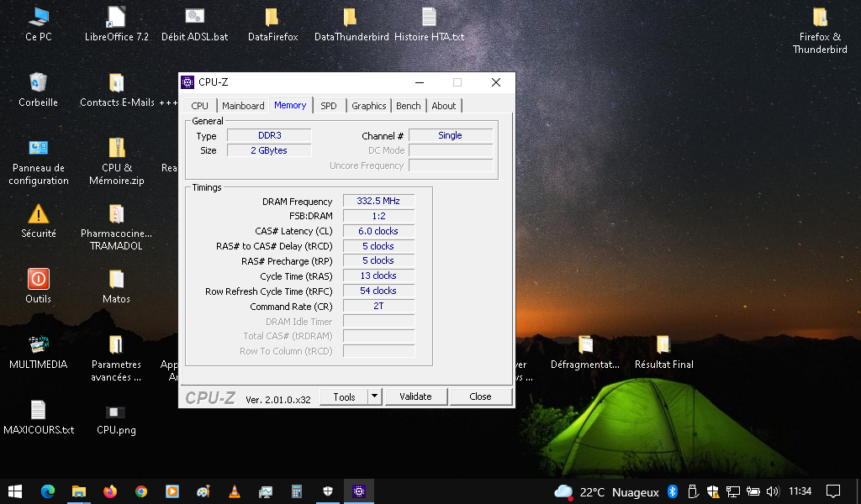Select the LibreOffice 7.2 desktop shortcut
This screenshot has width=861, height=504.
click(x=116, y=18)
